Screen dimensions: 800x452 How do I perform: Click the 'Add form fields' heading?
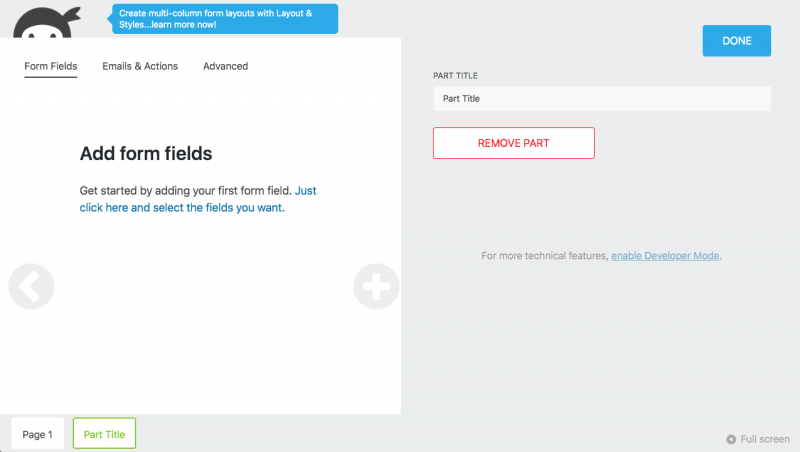(145, 153)
